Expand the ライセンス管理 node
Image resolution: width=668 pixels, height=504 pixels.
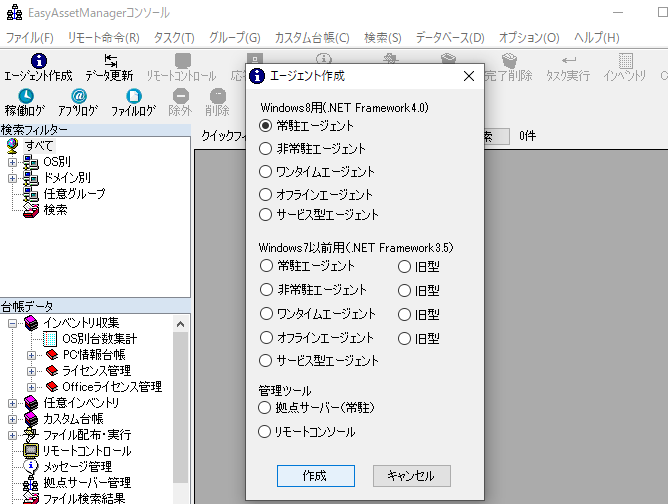(31, 371)
